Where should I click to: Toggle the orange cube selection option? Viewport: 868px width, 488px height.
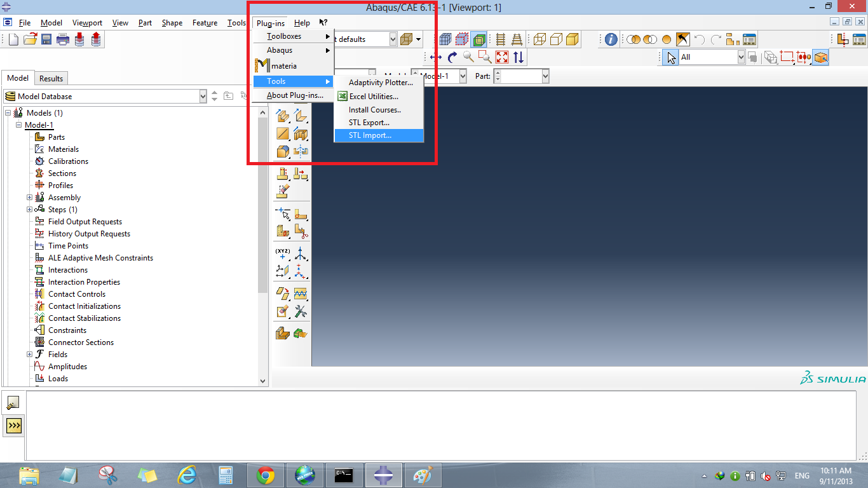tap(821, 57)
